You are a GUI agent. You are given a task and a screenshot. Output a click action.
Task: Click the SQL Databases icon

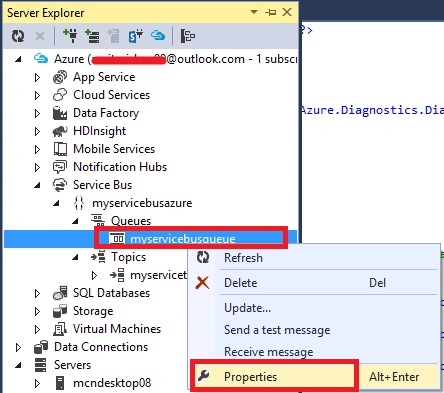tap(60, 293)
